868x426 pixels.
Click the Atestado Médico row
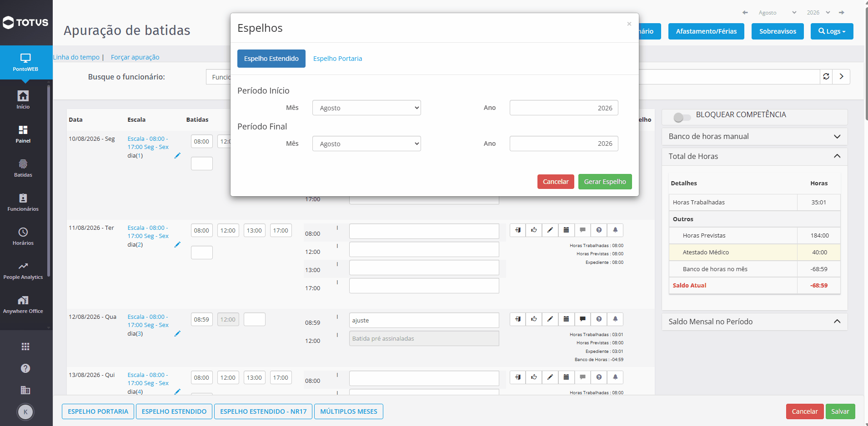pos(755,252)
